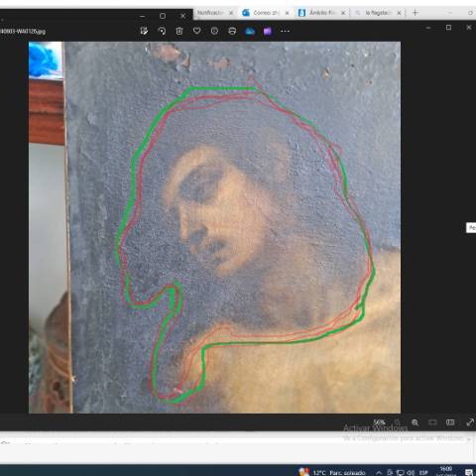Rotate the photo with the rotate icon
The height and width of the screenshot is (476, 476).
point(162,31)
